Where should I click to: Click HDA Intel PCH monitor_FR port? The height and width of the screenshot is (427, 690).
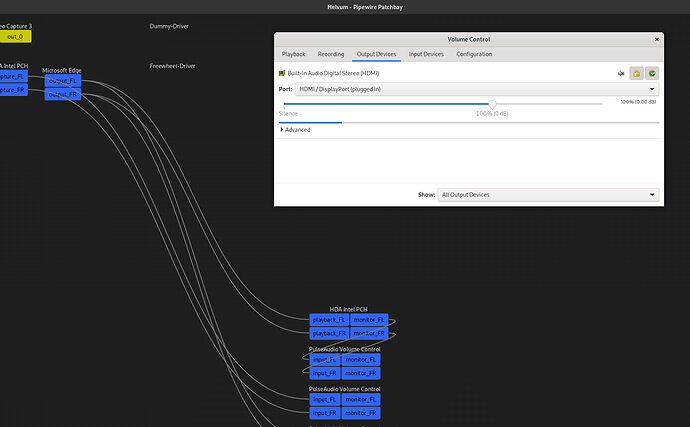click(369, 334)
